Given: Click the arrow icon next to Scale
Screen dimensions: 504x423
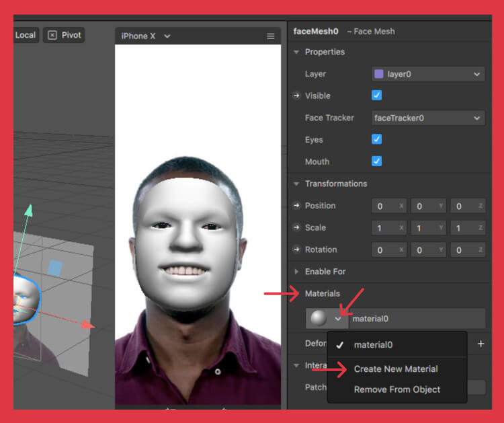Looking at the screenshot, I should click(296, 227).
